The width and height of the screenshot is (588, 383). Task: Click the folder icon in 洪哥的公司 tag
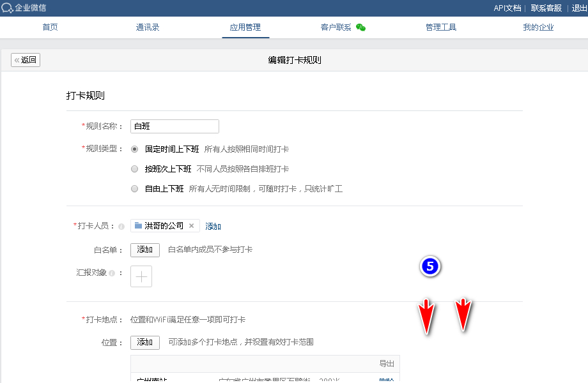pos(139,225)
